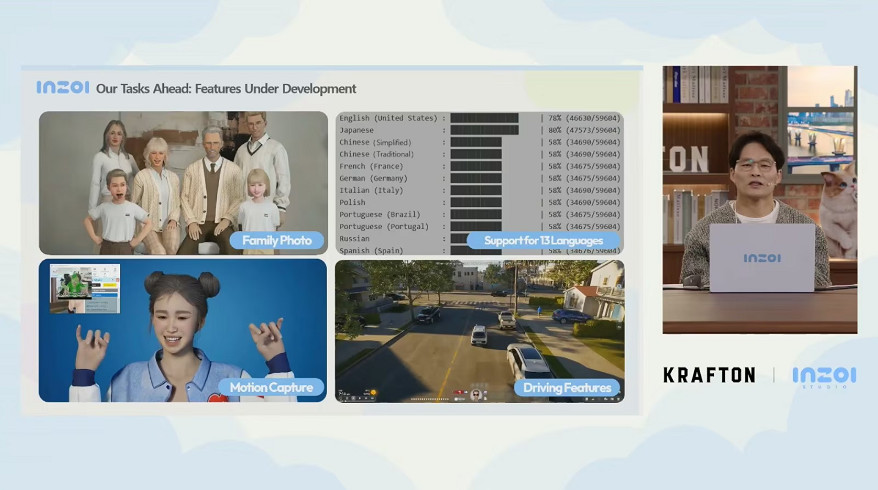
Task: Click the KRAFTON logo
Action: tap(709, 375)
